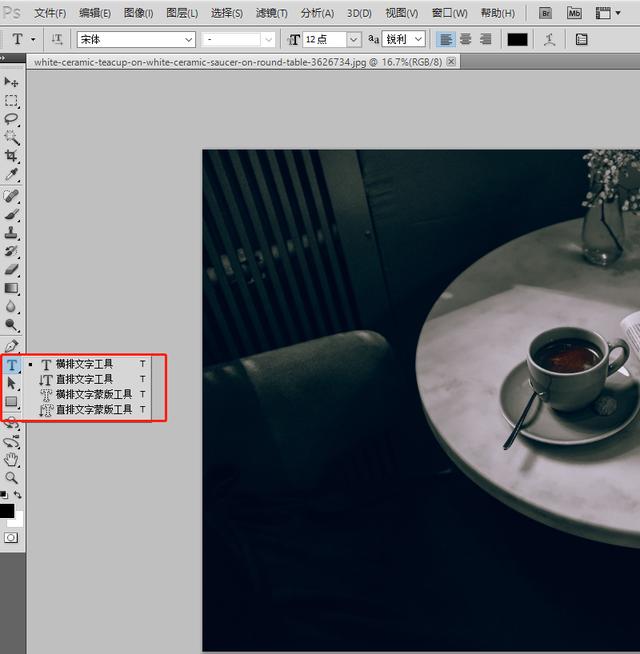This screenshot has width=640, height=654.
Task: Open the 分析(A) menu
Action: click(x=317, y=13)
